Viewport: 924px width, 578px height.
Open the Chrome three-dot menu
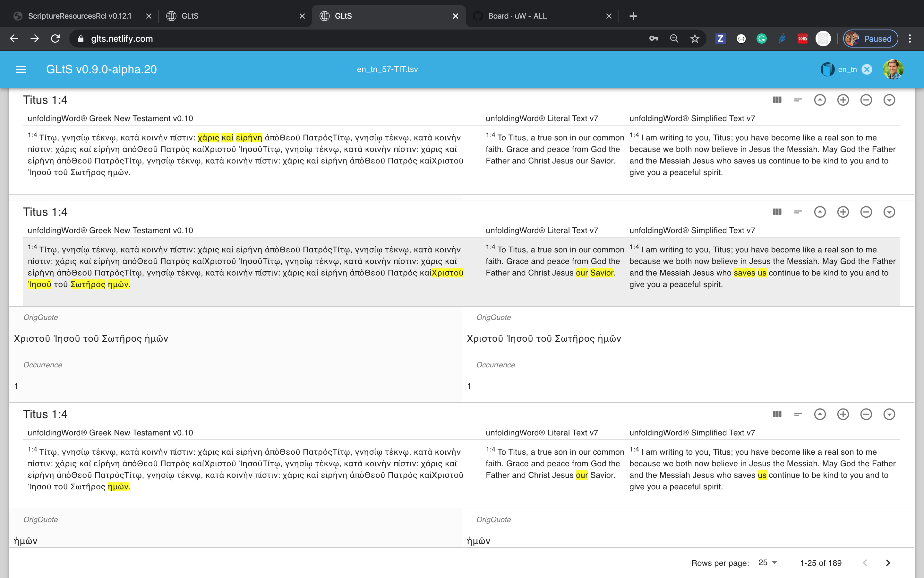[x=910, y=39]
